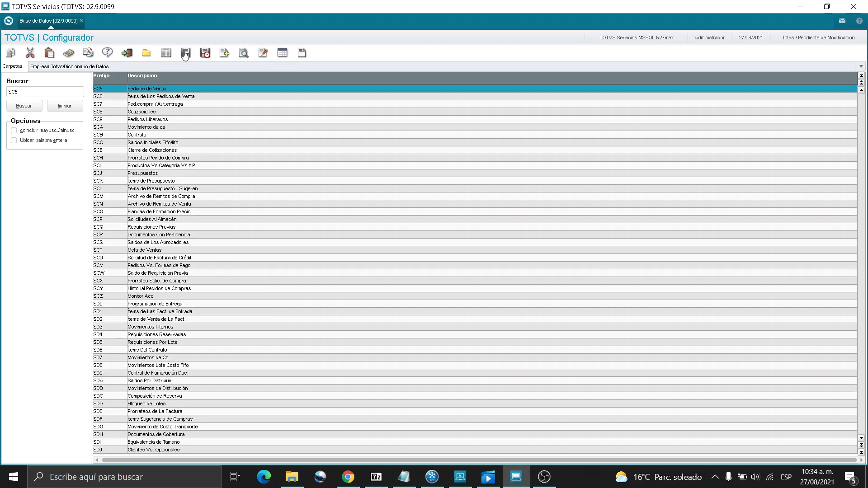
Task: Click the horizontal scrollbar of the table
Action: (x=479, y=460)
